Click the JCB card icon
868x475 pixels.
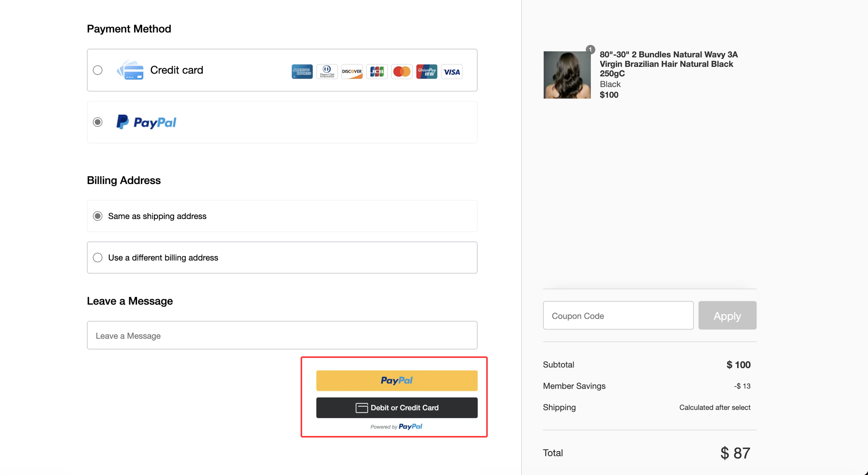click(377, 71)
